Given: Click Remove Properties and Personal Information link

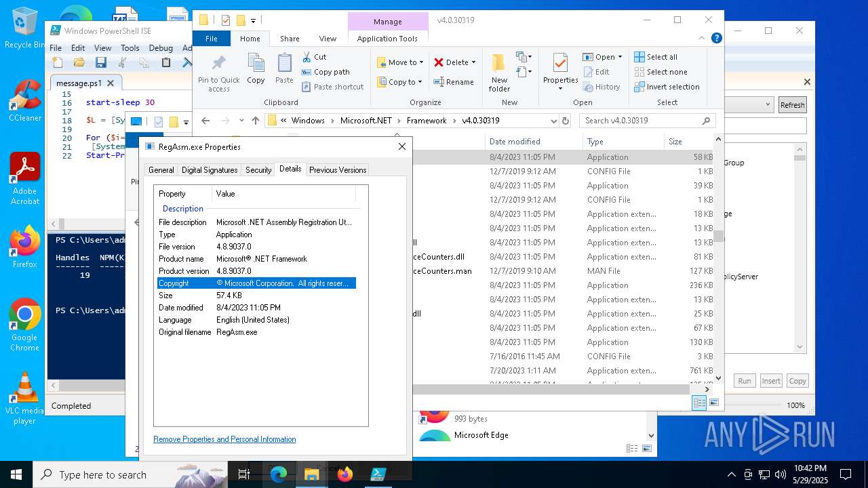Looking at the screenshot, I should (x=224, y=439).
